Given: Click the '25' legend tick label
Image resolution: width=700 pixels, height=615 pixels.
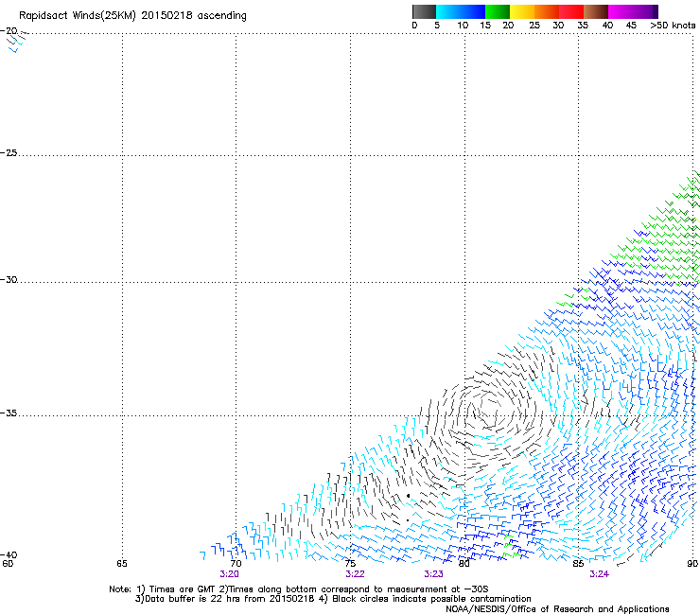Looking at the screenshot, I should [534, 26].
